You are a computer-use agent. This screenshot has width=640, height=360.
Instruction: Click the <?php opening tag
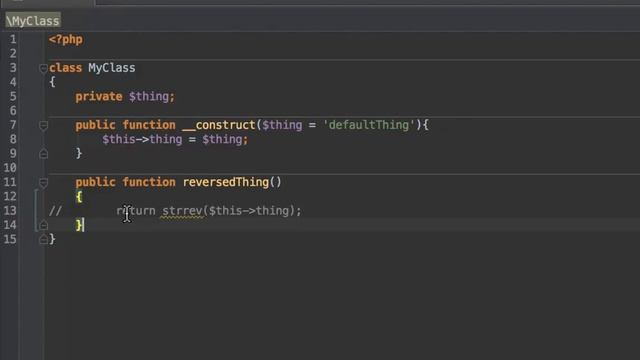click(66, 40)
